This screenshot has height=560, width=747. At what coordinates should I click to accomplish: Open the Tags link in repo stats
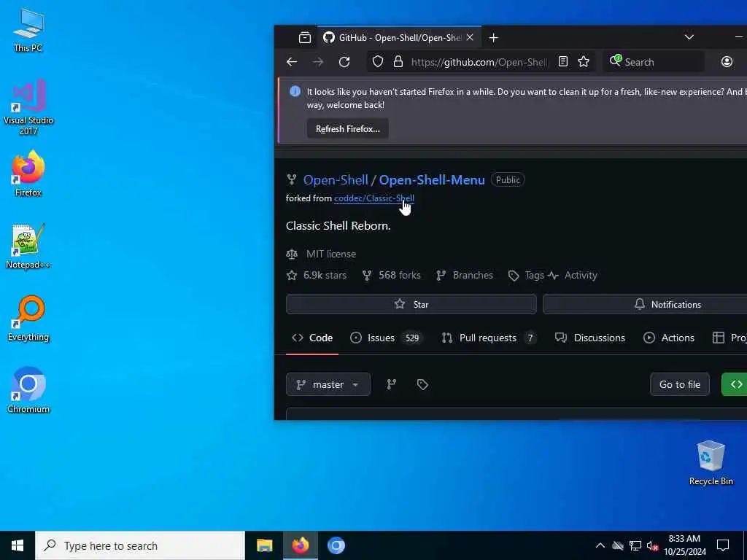click(527, 275)
